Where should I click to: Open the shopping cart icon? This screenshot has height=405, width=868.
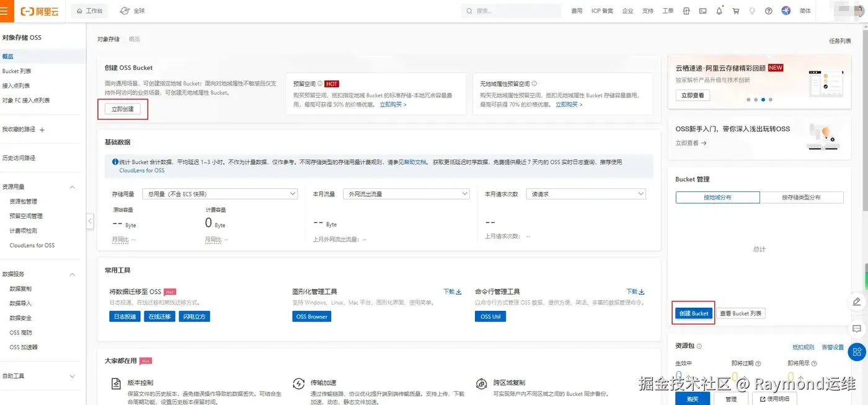[736, 11]
